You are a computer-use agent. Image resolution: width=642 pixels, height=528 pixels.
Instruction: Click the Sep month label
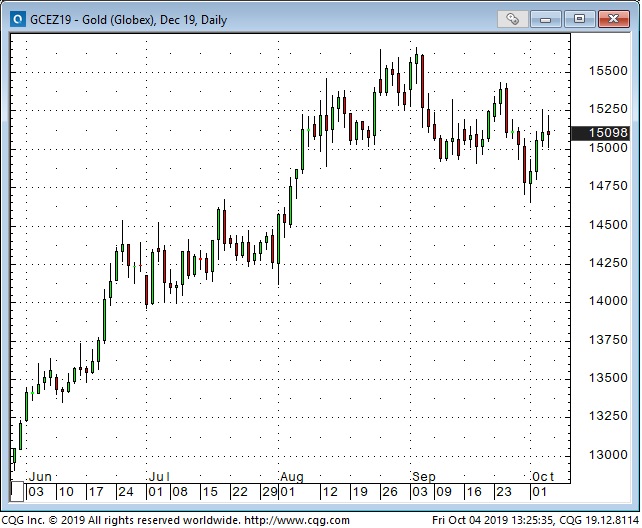click(424, 477)
